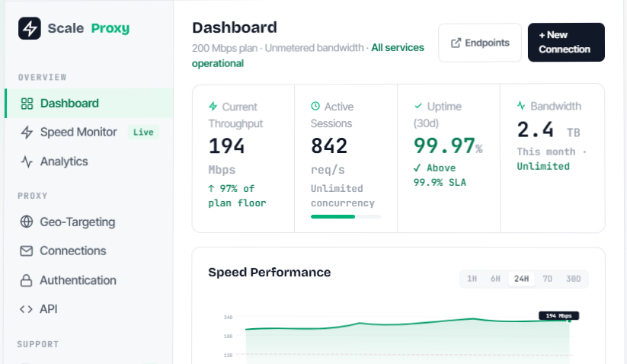Click the external link icon on Endpoints
This screenshot has width=627, height=364.
[456, 43]
